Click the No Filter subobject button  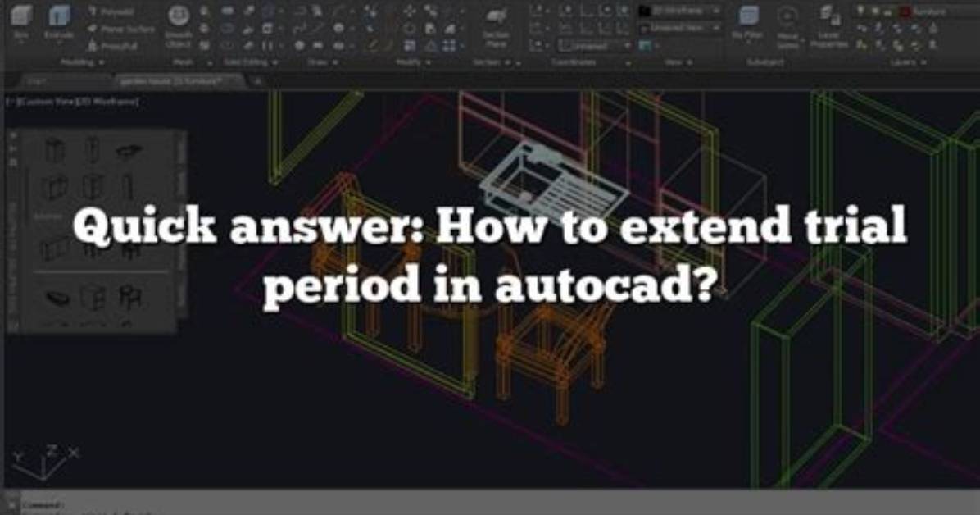pyautogui.click(x=747, y=25)
